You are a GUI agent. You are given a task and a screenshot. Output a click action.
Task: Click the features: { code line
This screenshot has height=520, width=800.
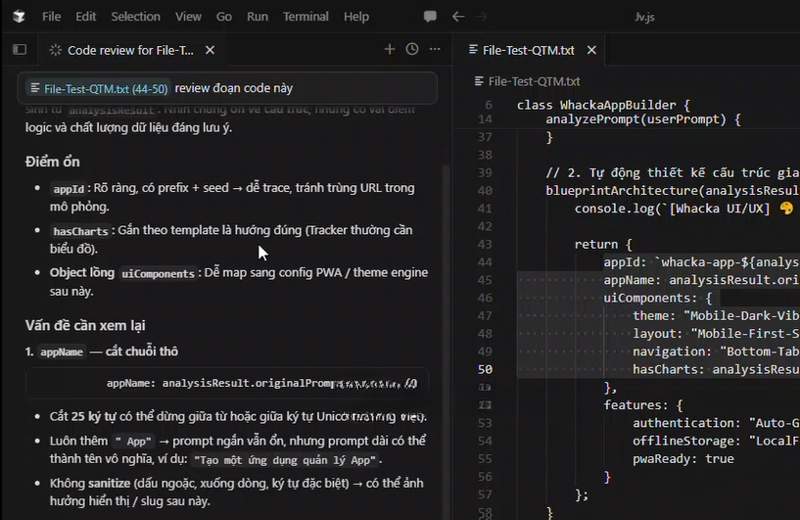click(x=643, y=405)
